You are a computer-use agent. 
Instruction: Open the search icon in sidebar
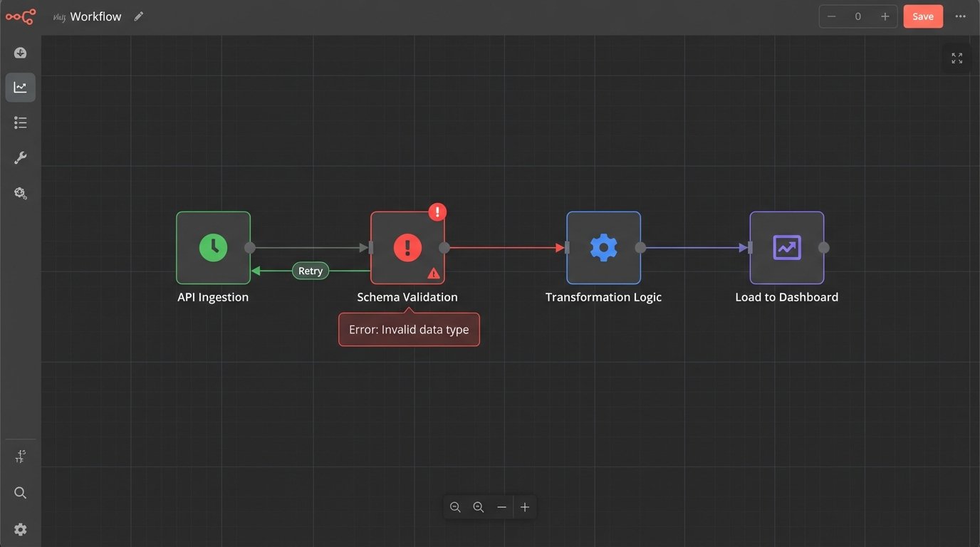[20, 493]
